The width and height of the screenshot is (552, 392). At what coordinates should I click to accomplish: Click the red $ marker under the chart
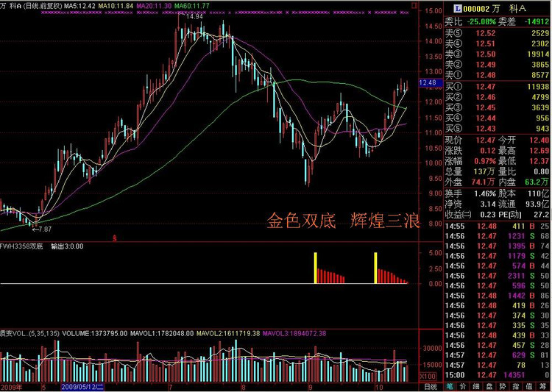tap(114, 238)
